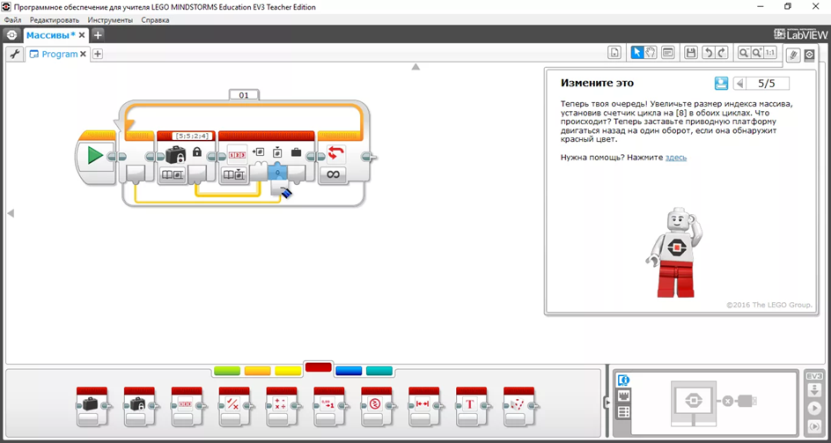Expand hardware page side arrow
831x443 pixels.
[607, 403]
